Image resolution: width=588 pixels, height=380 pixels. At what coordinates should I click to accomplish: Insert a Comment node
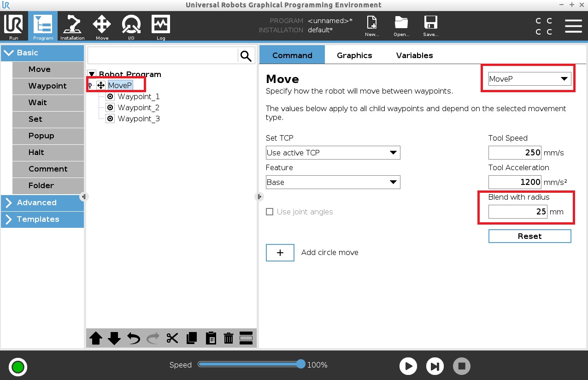coord(48,169)
